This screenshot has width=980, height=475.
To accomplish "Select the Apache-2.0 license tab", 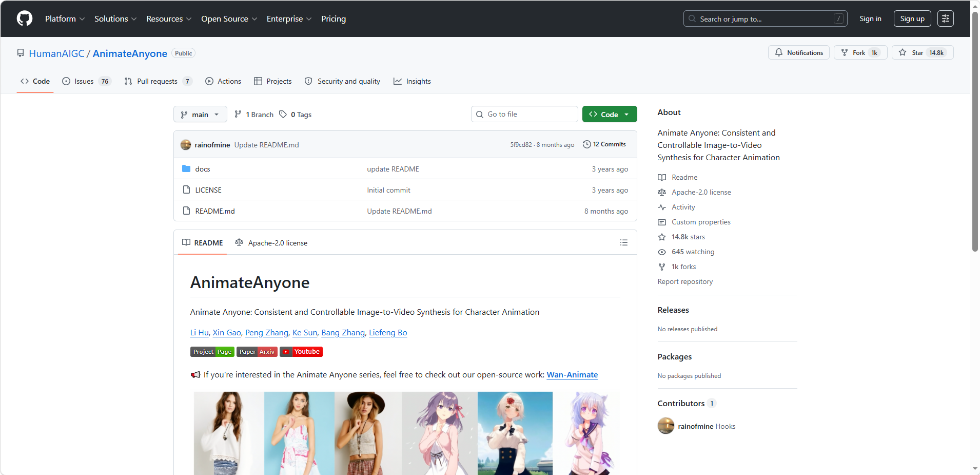I will [x=271, y=243].
